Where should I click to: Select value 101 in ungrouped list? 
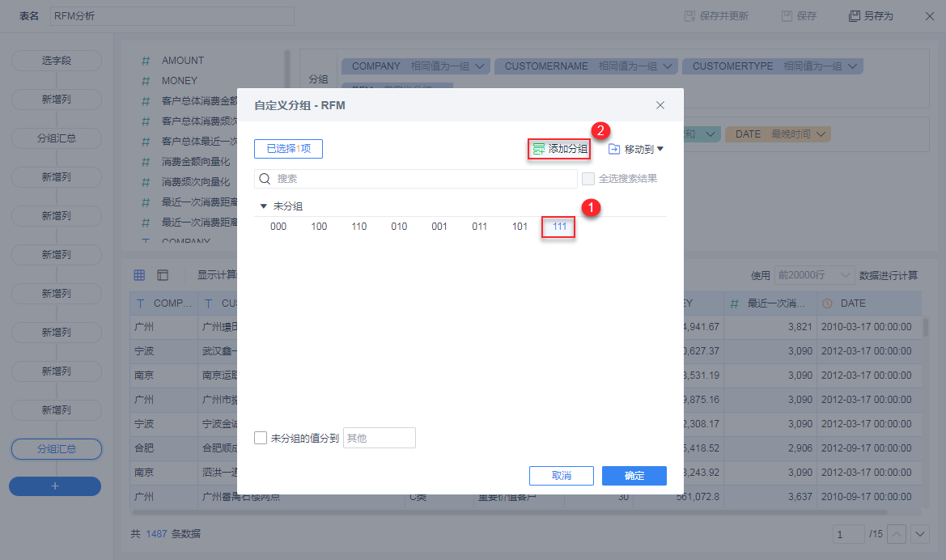520,227
